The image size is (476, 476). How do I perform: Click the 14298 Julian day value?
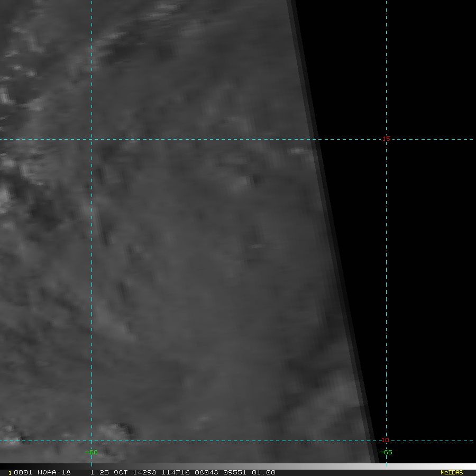pos(144,472)
